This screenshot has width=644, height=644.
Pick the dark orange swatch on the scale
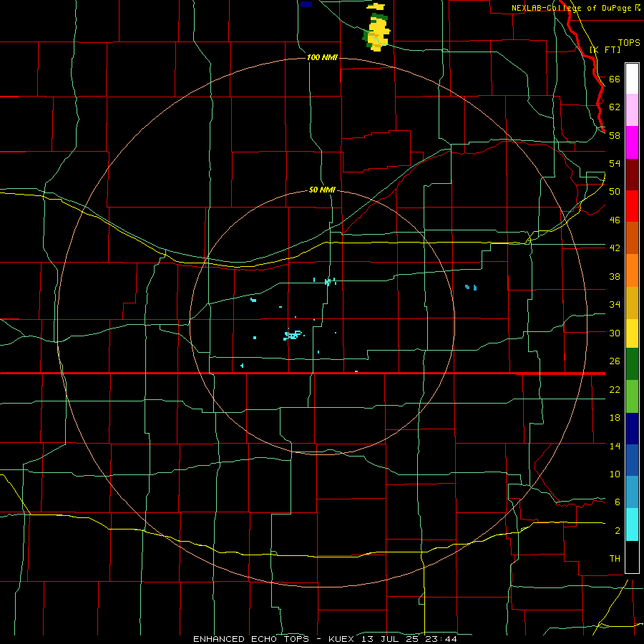coord(632,238)
